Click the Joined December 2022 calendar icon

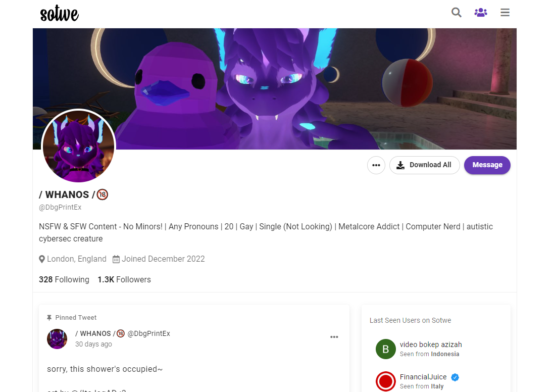116,259
